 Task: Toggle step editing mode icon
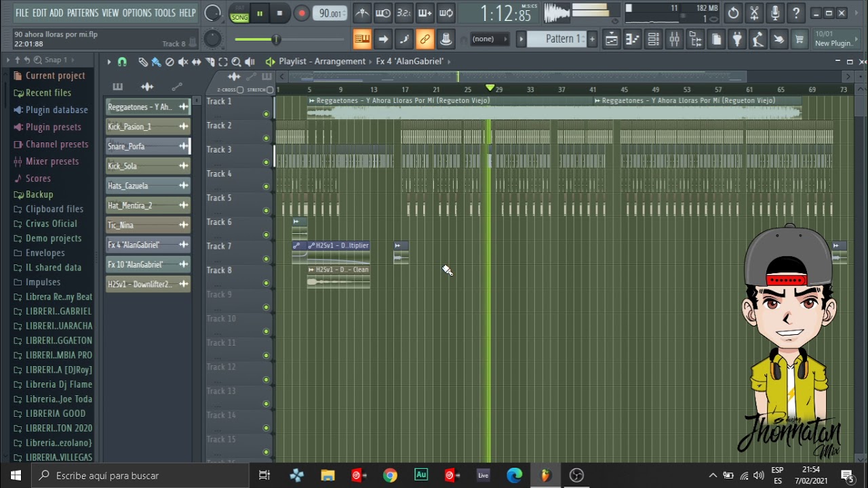pyautogui.click(x=404, y=39)
